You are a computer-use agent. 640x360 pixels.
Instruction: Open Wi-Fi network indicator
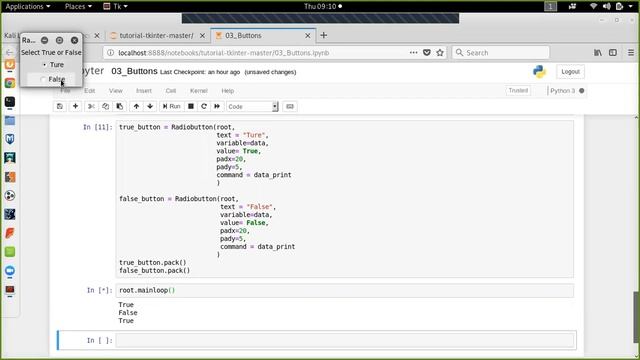[x=593, y=6]
